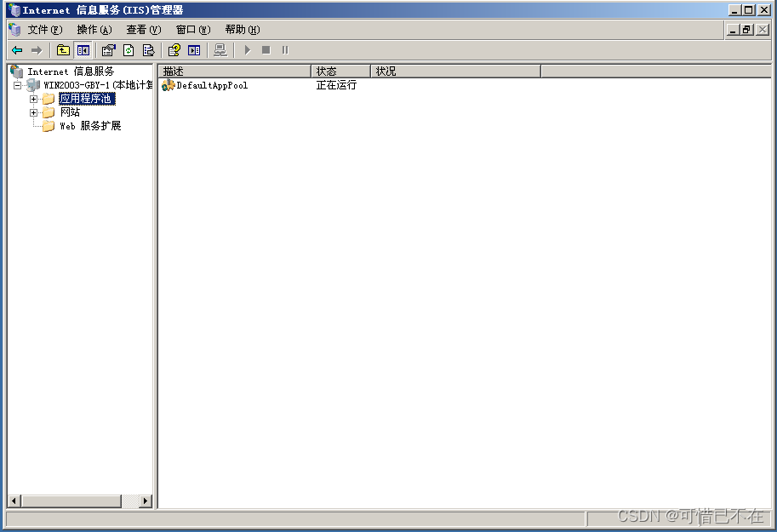Expand the 网站 tree node

point(32,112)
